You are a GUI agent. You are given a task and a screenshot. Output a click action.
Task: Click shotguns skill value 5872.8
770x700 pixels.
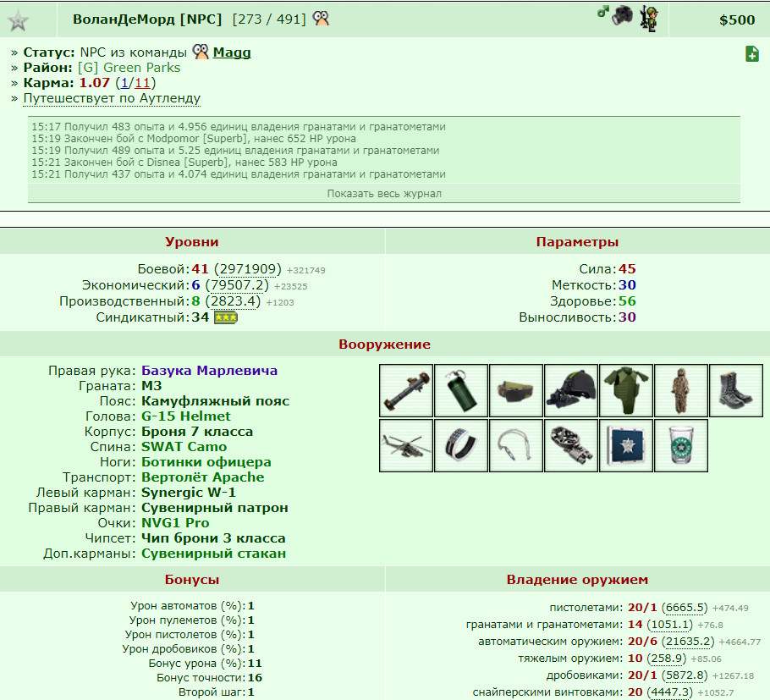tap(685, 675)
